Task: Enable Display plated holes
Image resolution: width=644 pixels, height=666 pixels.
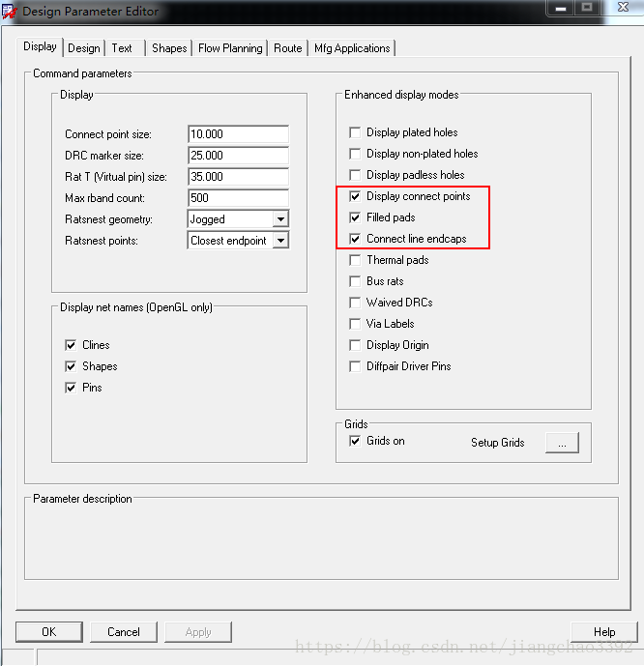Action: 355,132
